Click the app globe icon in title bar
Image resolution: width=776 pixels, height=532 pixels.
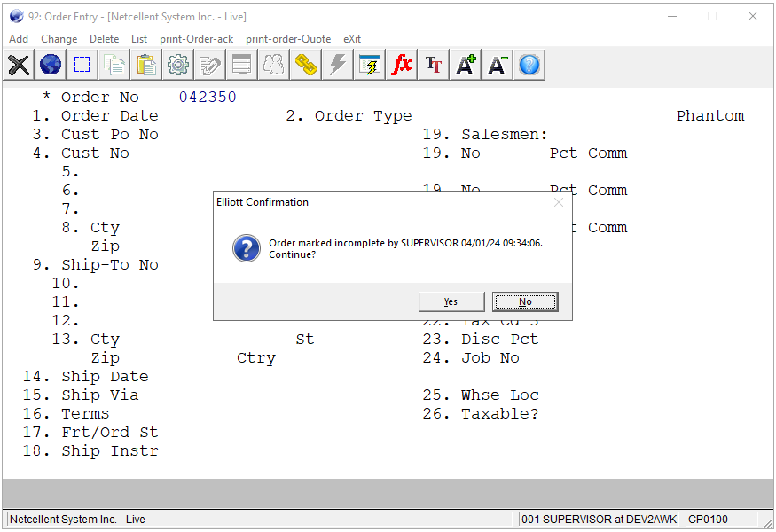click(x=16, y=16)
